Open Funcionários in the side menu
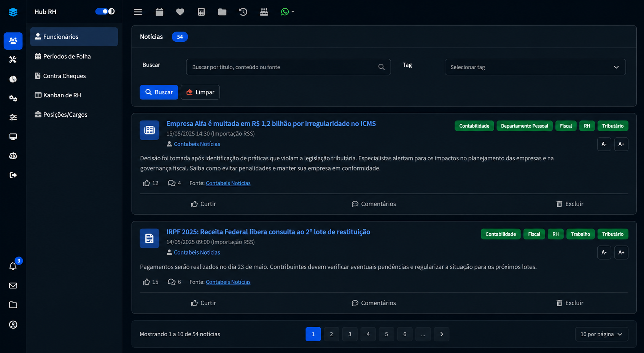644x353 pixels. click(74, 37)
